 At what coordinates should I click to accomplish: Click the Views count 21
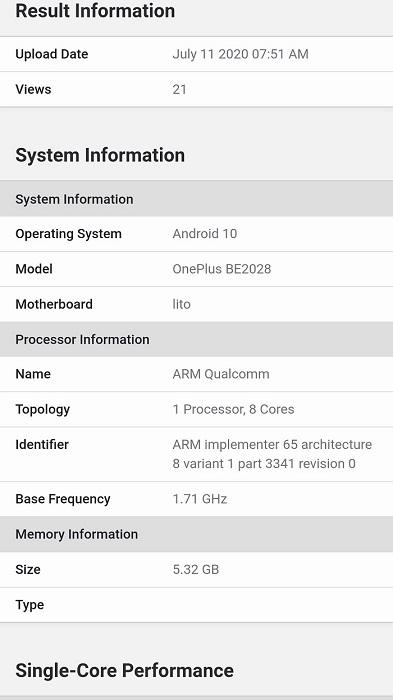click(x=179, y=89)
